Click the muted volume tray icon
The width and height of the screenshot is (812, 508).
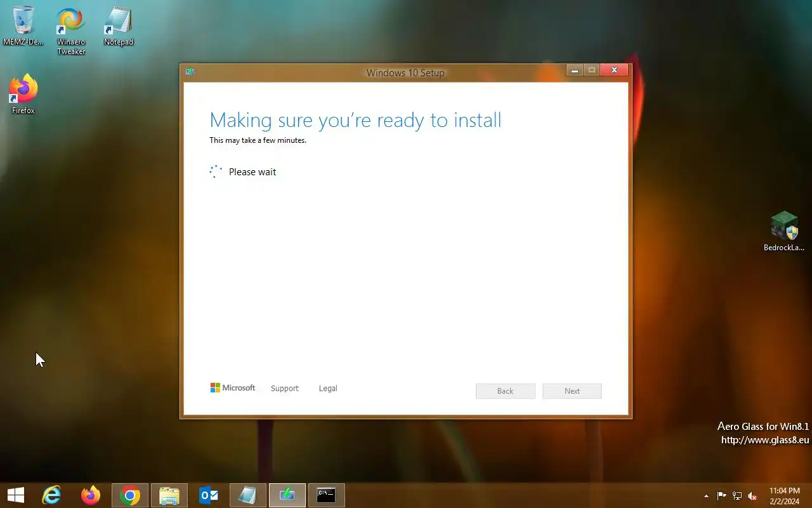click(752, 496)
